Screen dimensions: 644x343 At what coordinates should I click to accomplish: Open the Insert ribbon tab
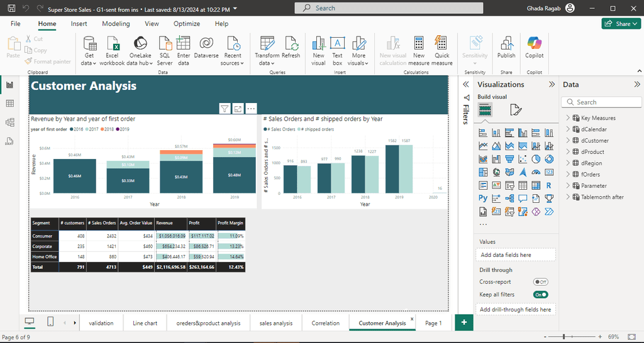pyautogui.click(x=79, y=24)
